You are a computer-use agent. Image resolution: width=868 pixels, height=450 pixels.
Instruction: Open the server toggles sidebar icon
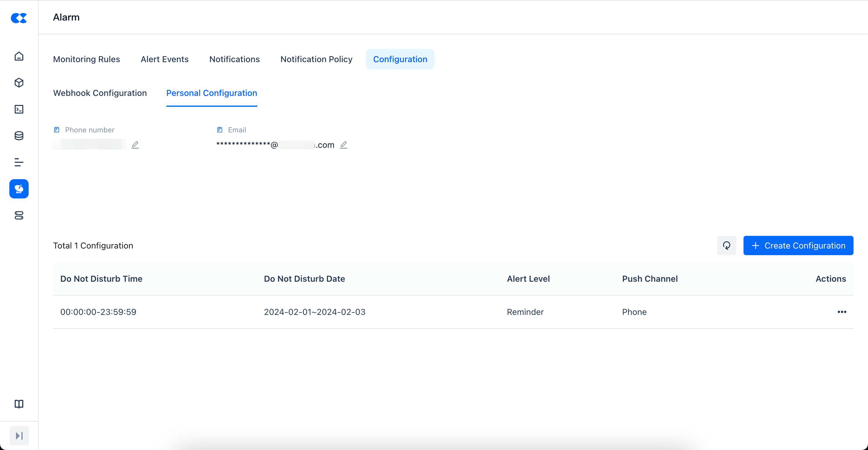pyautogui.click(x=19, y=215)
